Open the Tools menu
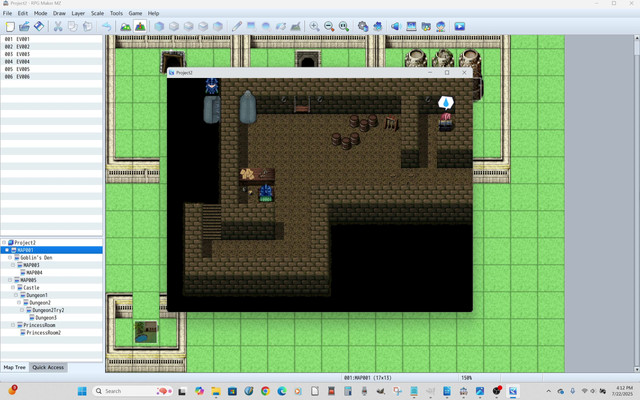Image resolution: width=640 pixels, height=400 pixels. coord(116,13)
